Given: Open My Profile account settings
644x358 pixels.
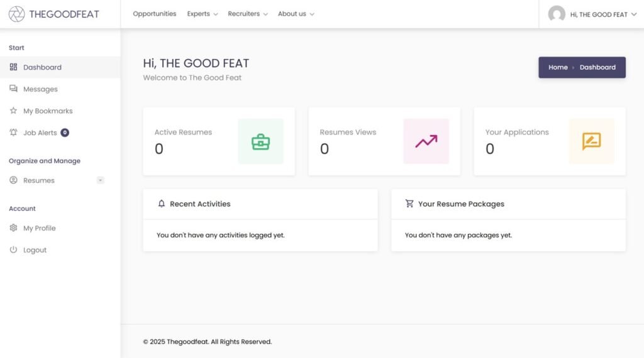Looking at the screenshot, I should tap(39, 228).
